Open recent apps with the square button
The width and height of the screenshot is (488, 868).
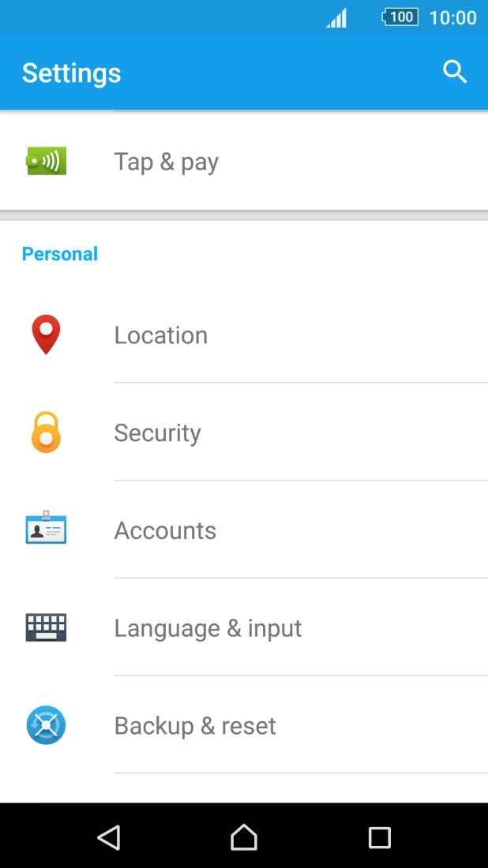pos(380,837)
